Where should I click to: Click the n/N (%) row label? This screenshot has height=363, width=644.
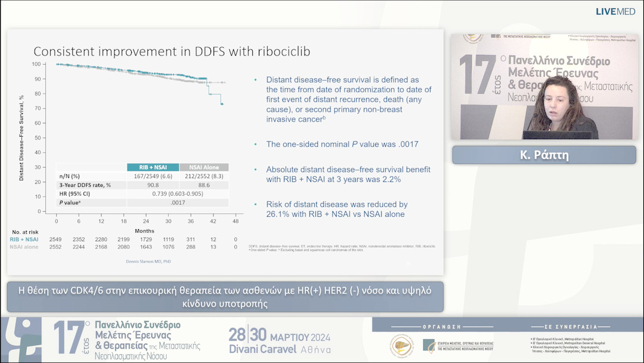(x=69, y=176)
